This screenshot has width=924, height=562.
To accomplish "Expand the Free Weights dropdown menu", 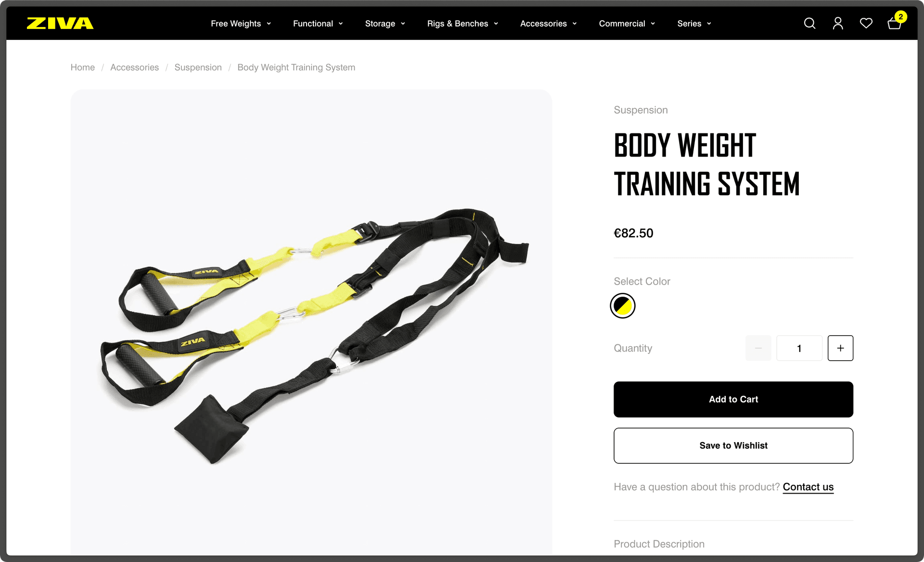I will (x=241, y=24).
